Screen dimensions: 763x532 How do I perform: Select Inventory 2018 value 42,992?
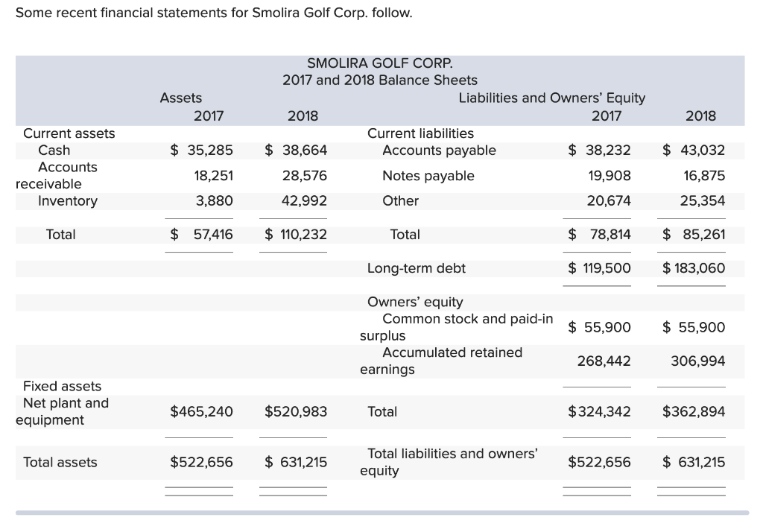coord(304,201)
